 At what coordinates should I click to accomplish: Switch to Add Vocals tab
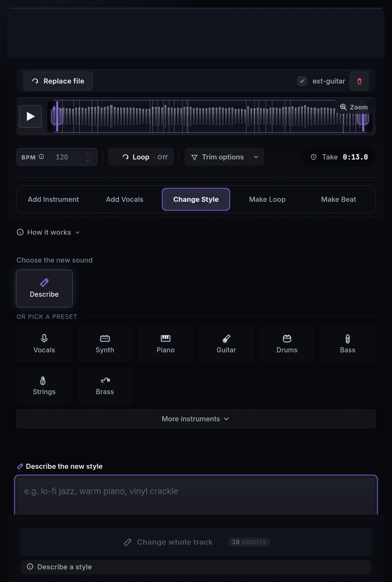tap(125, 199)
